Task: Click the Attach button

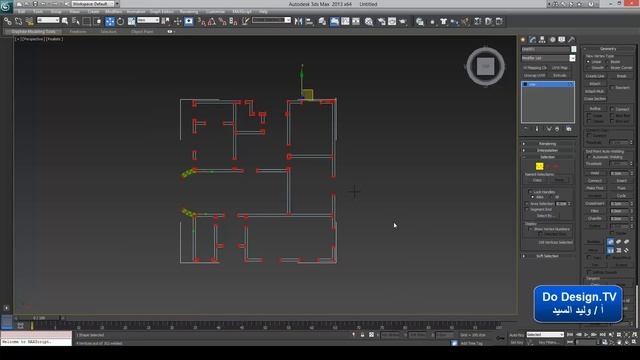Action: click(595, 84)
